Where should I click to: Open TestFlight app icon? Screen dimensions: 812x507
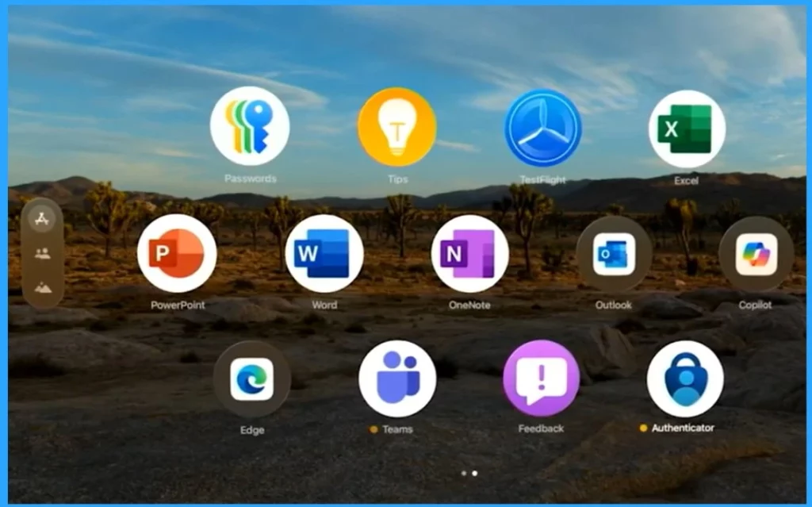[x=542, y=128]
